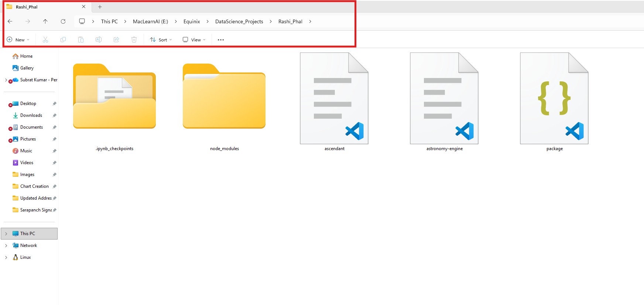Open See more three-dots menu
The height and width of the screenshot is (305, 644).
pos(221,40)
